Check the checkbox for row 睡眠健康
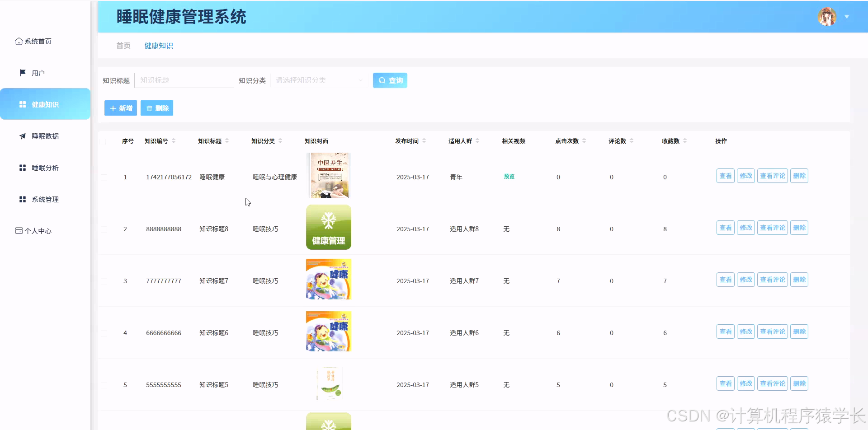This screenshot has height=430, width=868. (x=104, y=177)
